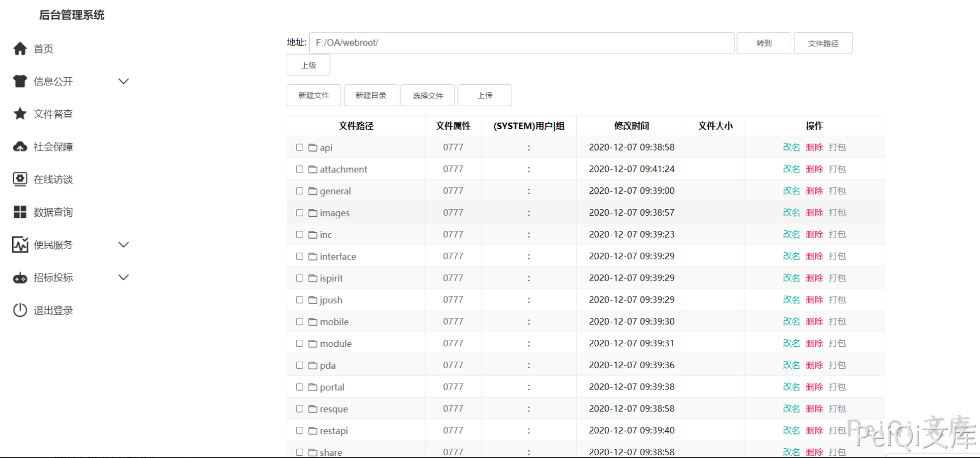Click the shirt icon for 信息公开

(20, 82)
